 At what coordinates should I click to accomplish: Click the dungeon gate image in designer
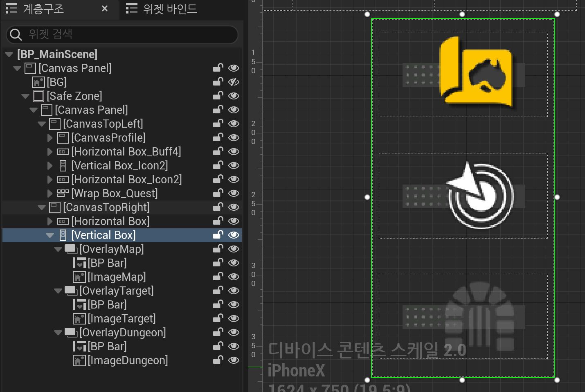click(479, 316)
